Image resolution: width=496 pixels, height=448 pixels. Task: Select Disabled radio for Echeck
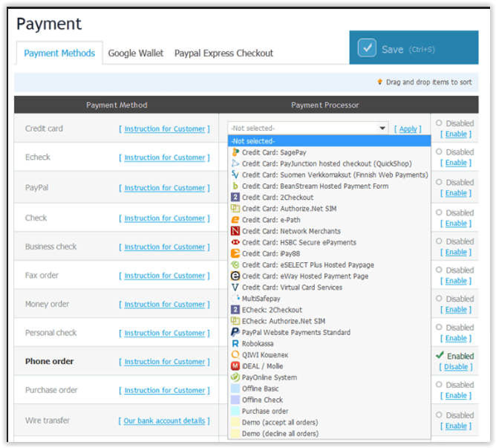point(439,152)
